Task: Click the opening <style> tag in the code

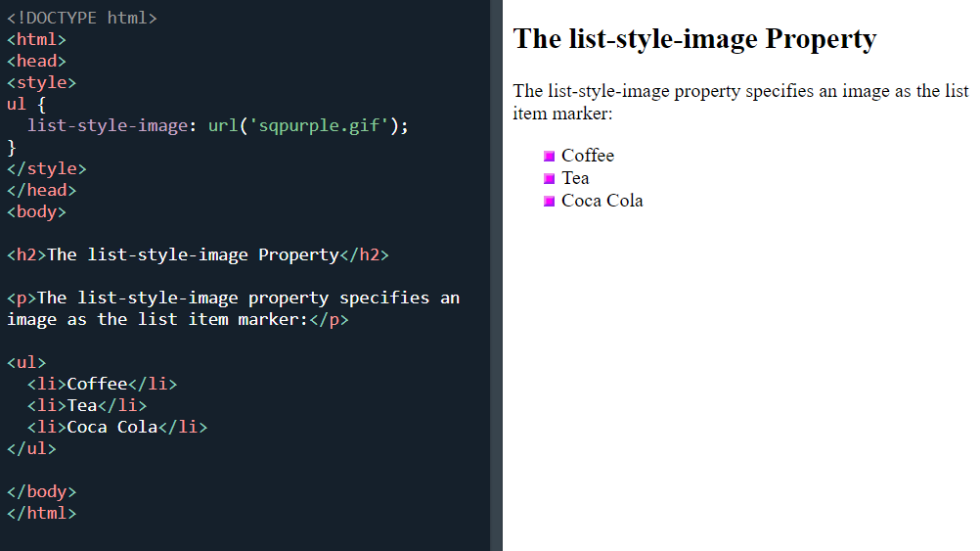Action: [x=41, y=82]
